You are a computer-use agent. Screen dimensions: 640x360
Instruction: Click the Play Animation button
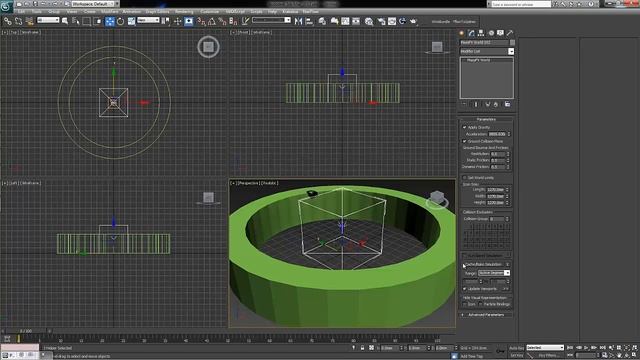click(586, 348)
